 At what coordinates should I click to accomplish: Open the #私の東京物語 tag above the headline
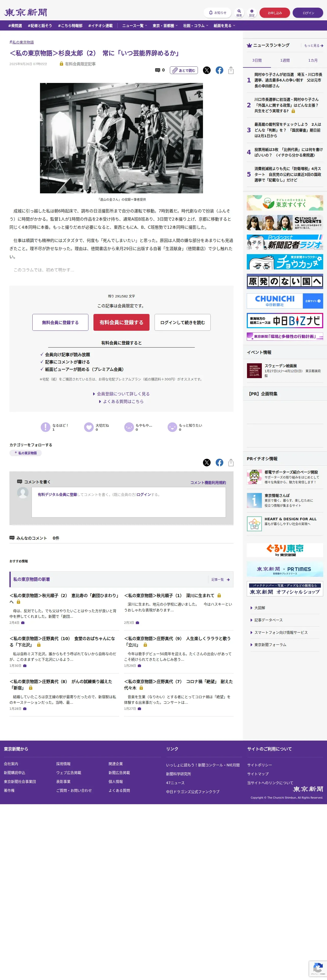(x=22, y=42)
